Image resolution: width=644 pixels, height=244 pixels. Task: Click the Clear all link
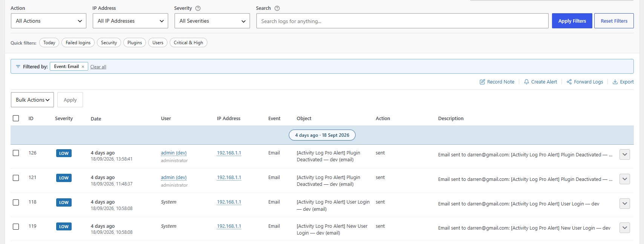pyautogui.click(x=98, y=67)
